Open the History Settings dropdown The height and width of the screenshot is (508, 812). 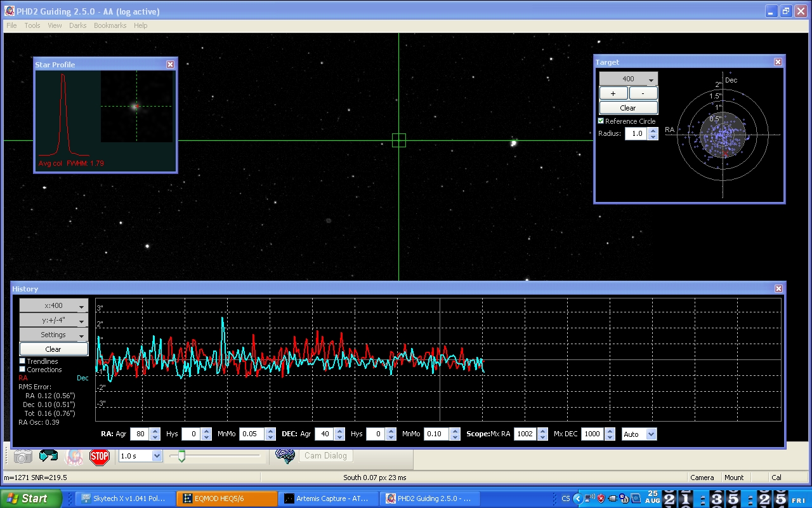coord(53,335)
